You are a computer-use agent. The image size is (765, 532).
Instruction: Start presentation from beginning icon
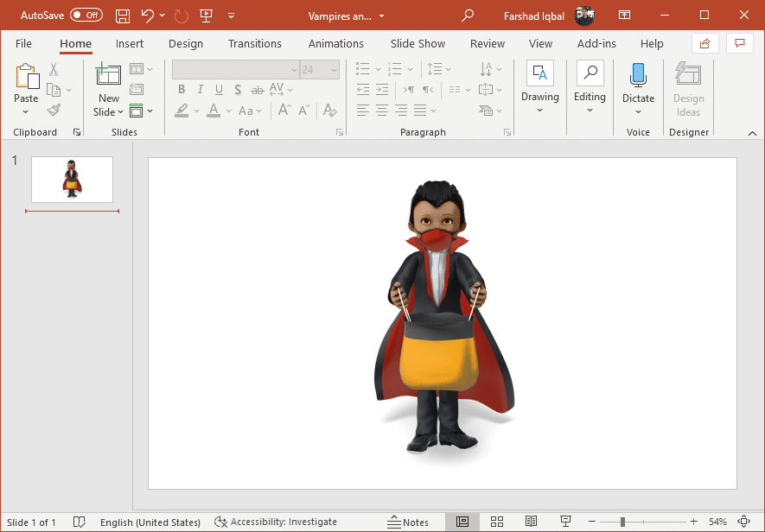(x=206, y=16)
